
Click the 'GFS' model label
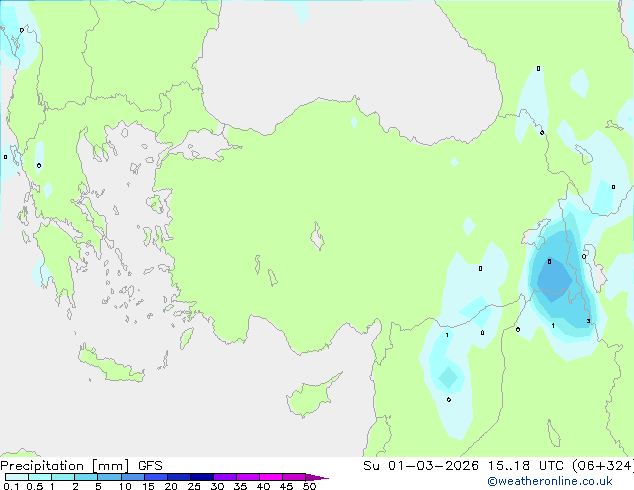(150, 466)
